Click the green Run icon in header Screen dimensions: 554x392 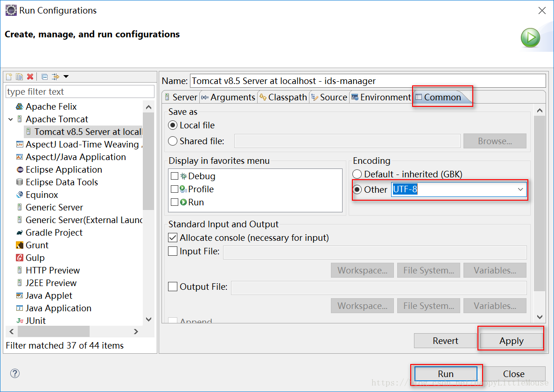530,38
